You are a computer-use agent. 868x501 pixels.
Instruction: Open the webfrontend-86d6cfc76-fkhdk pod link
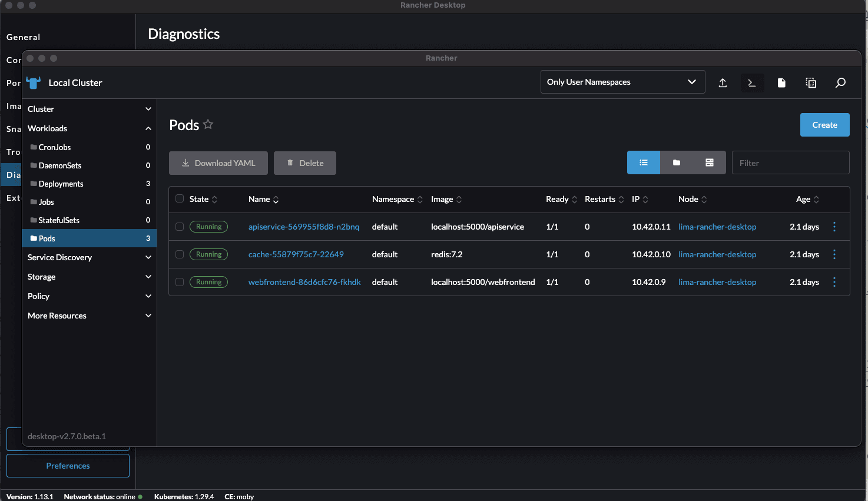point(304,282)
